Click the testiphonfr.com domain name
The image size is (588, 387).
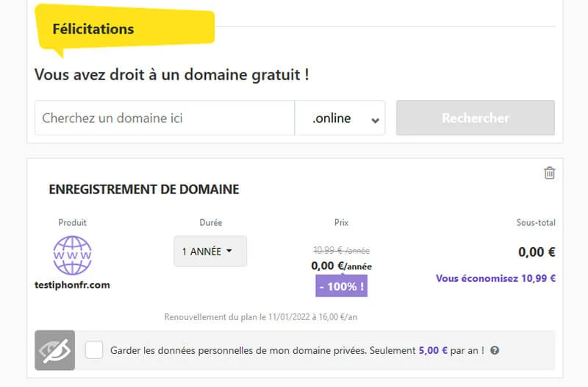tap(72, 285)
